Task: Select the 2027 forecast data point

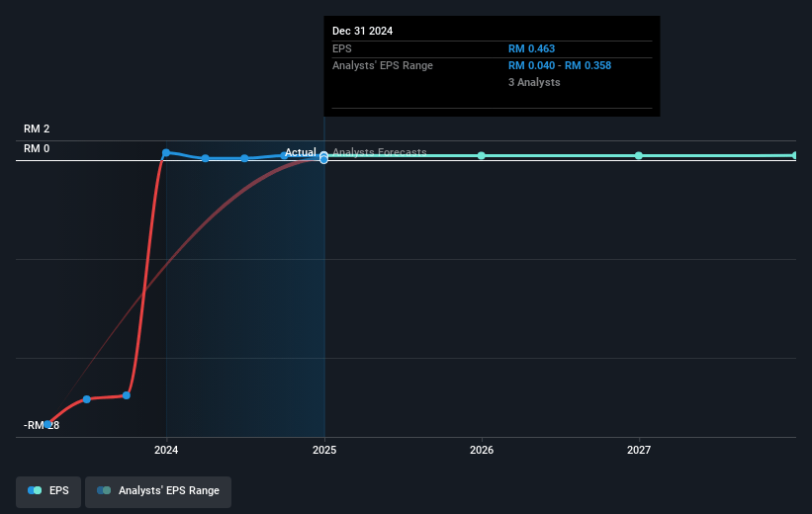Action: pyautogui.click(x=639, y=156)
